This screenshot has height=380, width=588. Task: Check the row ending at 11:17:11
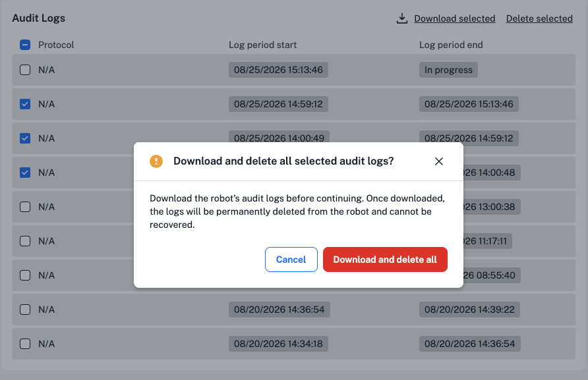tap(25, 241)
